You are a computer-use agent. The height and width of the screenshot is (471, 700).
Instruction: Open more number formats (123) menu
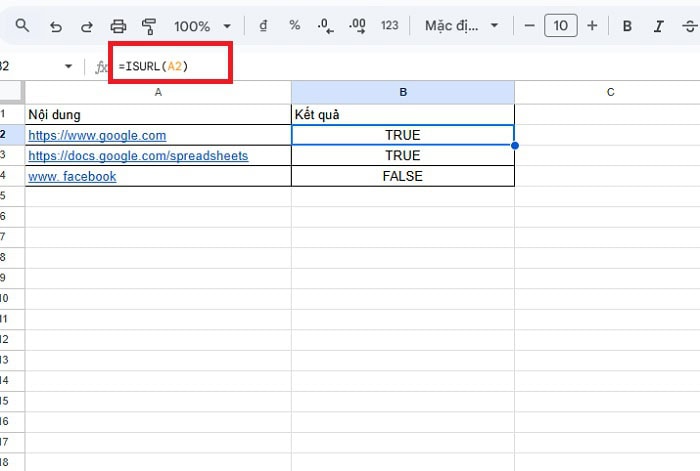pos(390,25)
